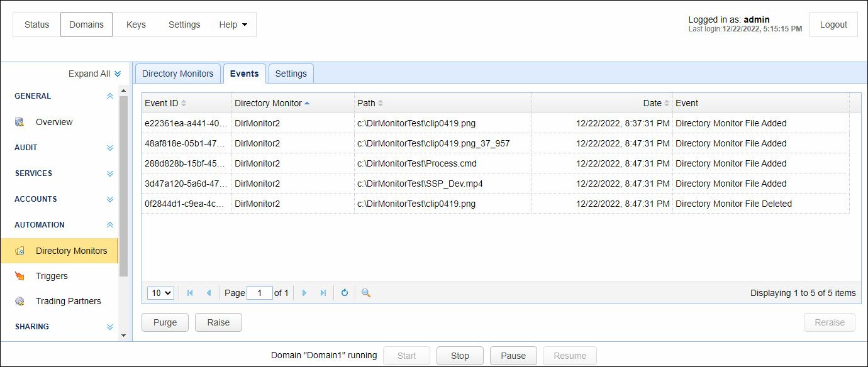Click path c:\DirMonitorTest\Process.cmd
868x367 pixels.
(416, 163)
